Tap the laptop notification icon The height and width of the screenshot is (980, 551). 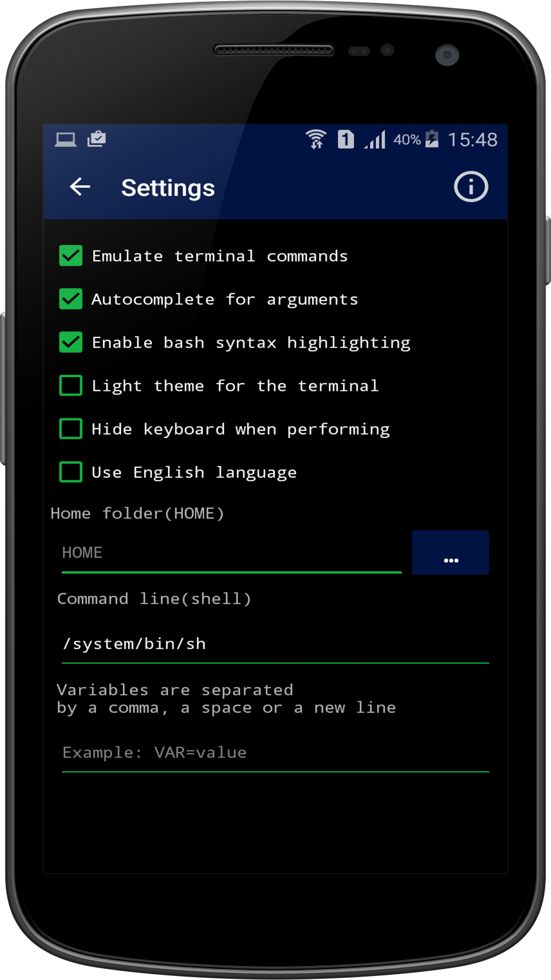click(65, 139)
